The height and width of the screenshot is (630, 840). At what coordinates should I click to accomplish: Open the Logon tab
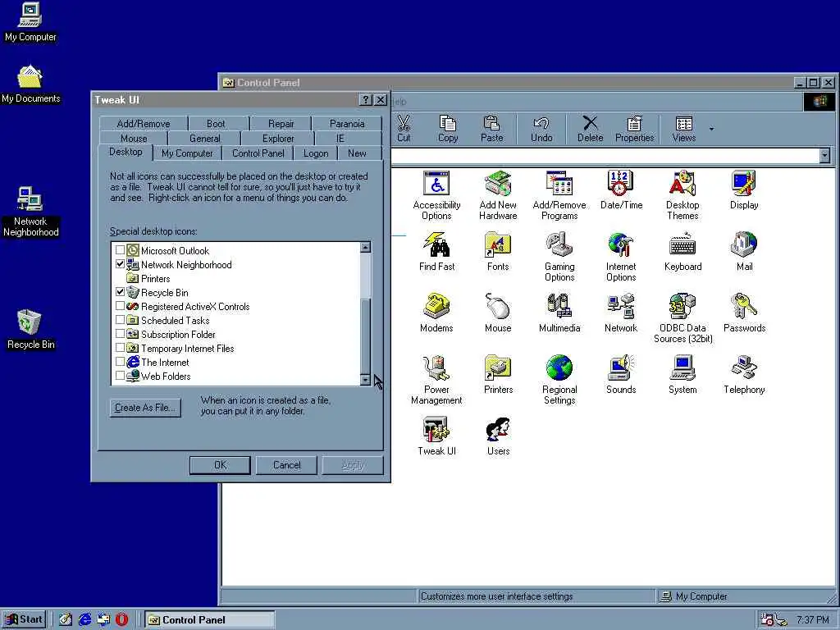tap(316, 153)
